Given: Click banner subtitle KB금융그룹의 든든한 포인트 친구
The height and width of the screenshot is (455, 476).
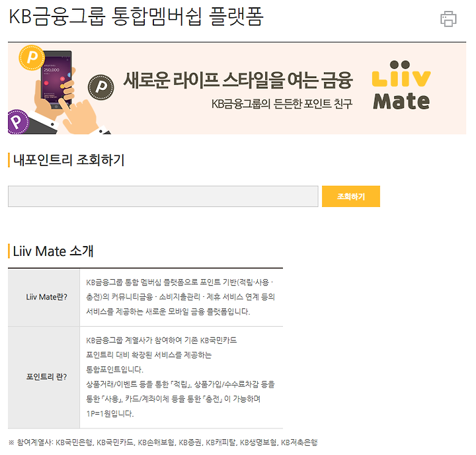Looking at the screenshot, I should coord(282,104).
